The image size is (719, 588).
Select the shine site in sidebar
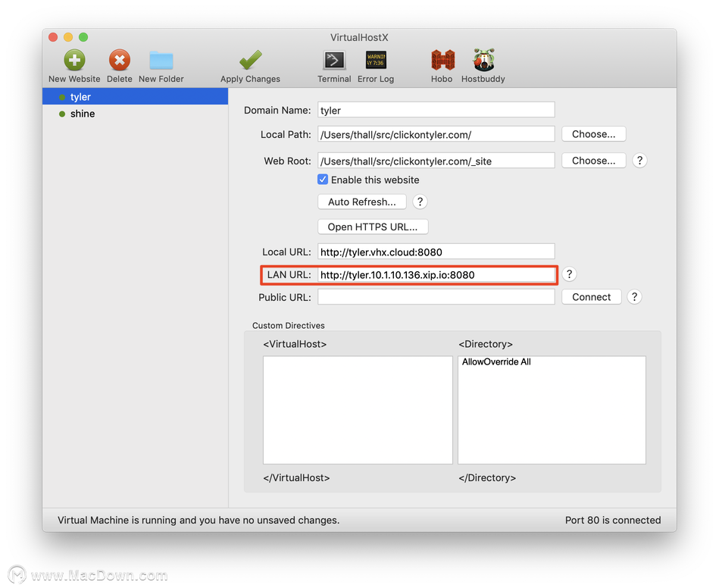tap(136, 114)
